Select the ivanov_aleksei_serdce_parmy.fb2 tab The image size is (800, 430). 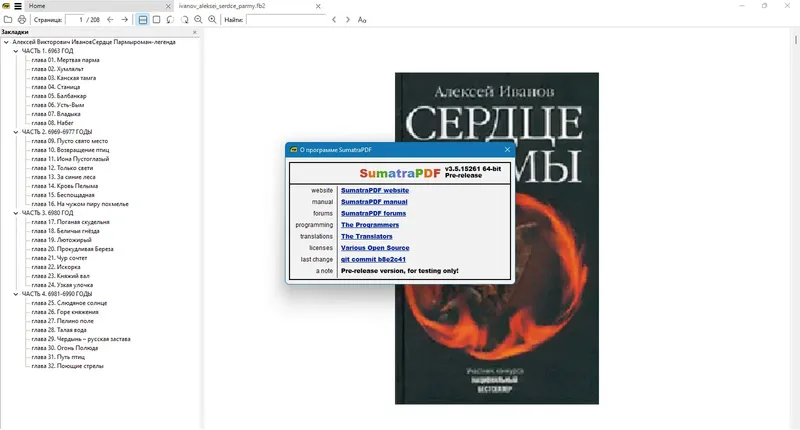[222, 6]
